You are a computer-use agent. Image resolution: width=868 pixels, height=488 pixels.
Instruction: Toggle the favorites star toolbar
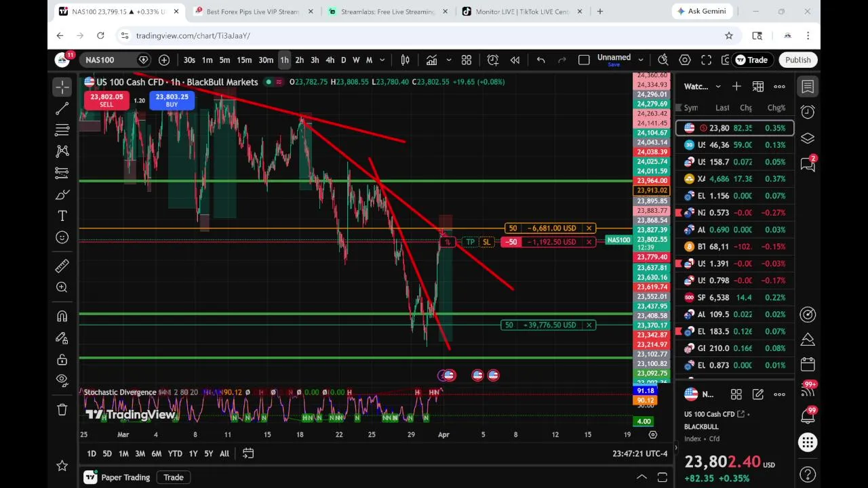click(62, 465)
